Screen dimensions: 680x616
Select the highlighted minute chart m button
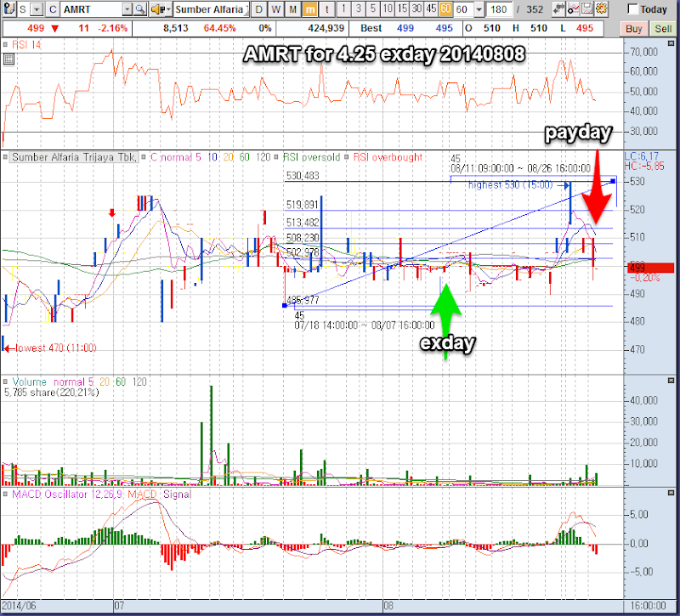(310, 9)
